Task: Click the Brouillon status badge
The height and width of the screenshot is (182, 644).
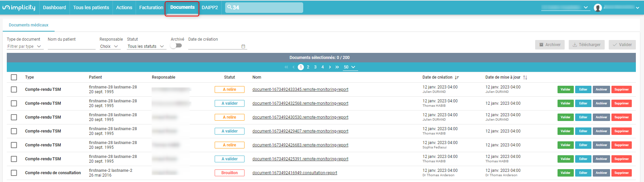Action: tap(230, 173)
